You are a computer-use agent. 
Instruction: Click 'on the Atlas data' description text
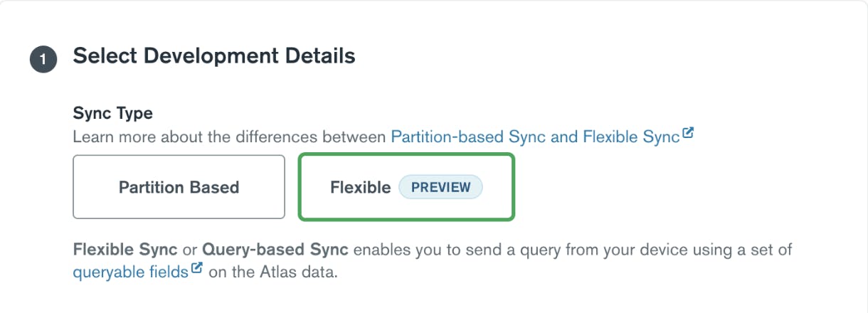click(272, 272)
